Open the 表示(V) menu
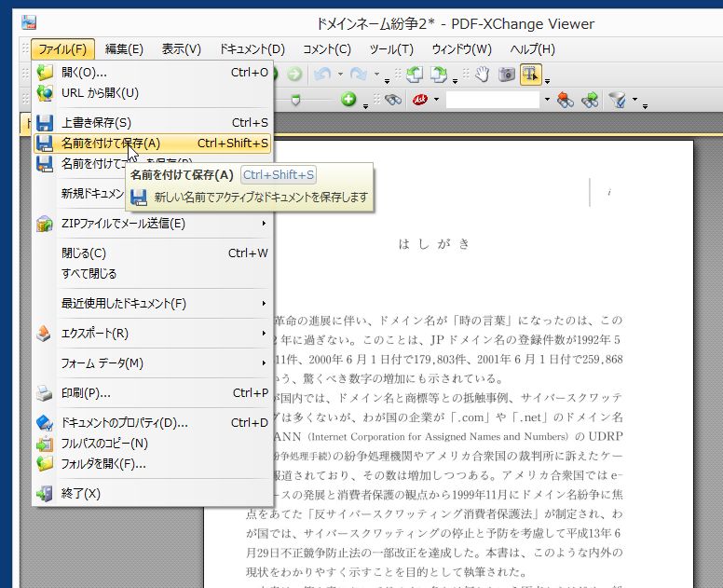This screenshot has width=723, height=588. (x=181, y=48)
